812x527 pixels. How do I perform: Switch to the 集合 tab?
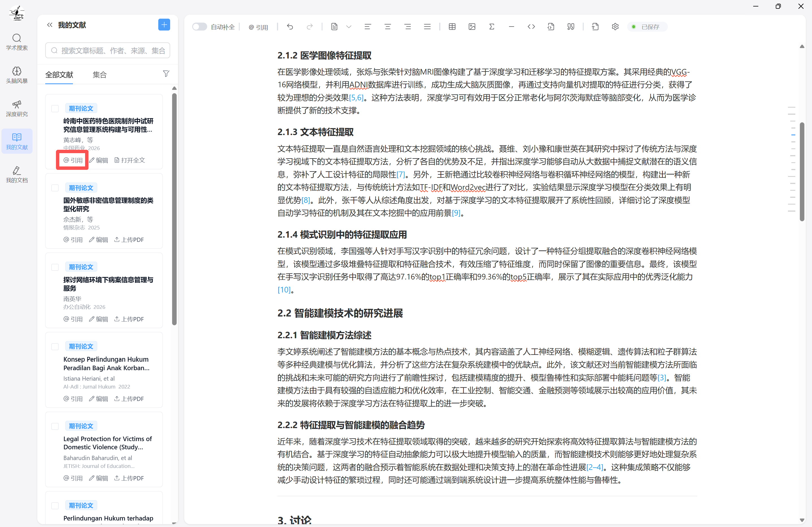pos(99,74)
